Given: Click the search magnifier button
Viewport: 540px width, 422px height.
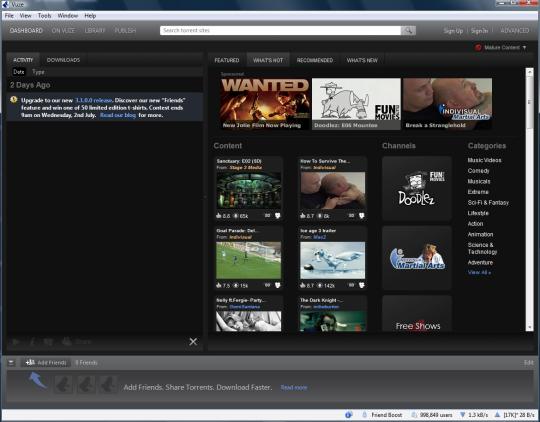Looking at the screenshot, I should point(408,30).
